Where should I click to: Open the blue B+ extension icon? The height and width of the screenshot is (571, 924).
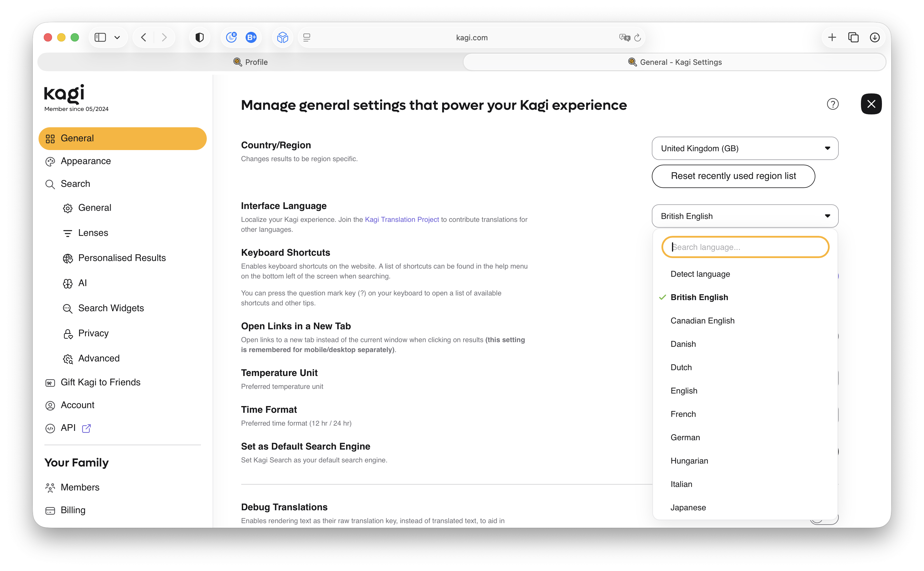point(251,37)
